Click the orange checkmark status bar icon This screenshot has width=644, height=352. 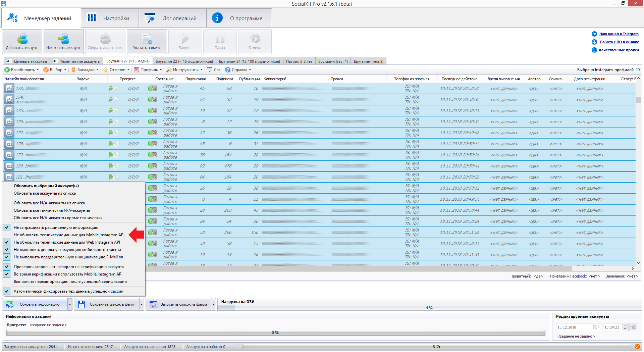[x=637, y=347]
